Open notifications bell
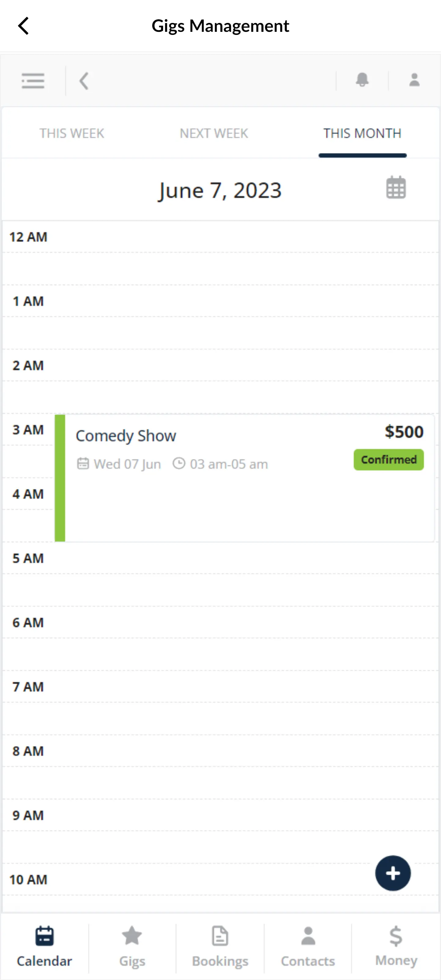Image resolution: width=441 pixels, height=980 pixels. coord(362,80)
